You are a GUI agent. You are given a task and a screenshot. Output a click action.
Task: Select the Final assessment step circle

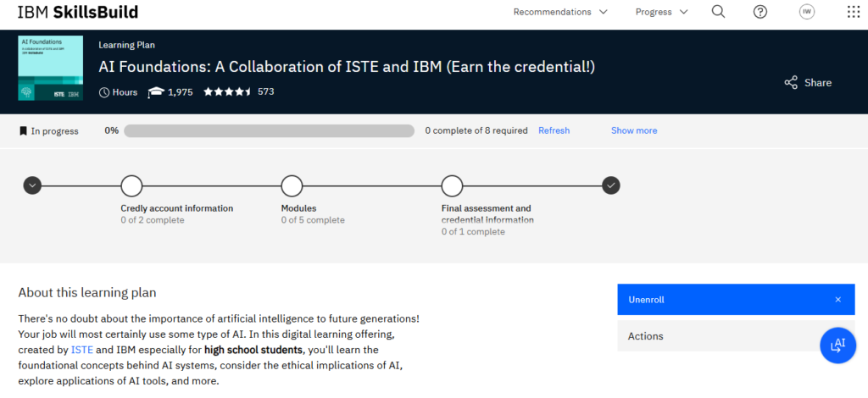(x=453, y=185)
